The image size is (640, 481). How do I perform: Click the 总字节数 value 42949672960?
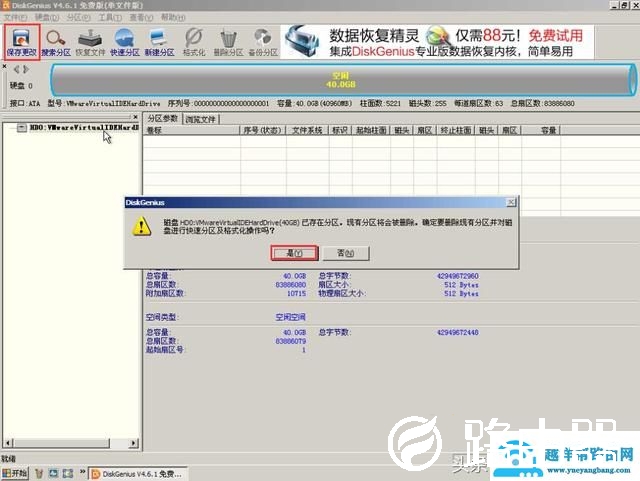458,276
